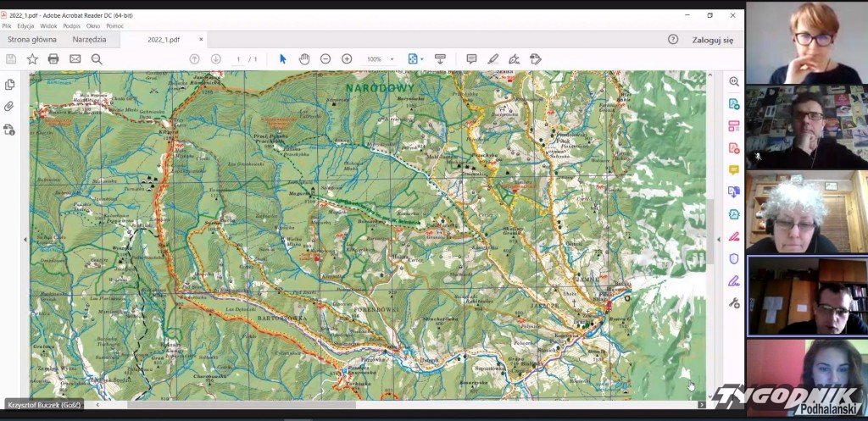The height and width of the screenshot is (421, 868).
Task: Click the scrolling mode / read mode icon
Action: 440,59
